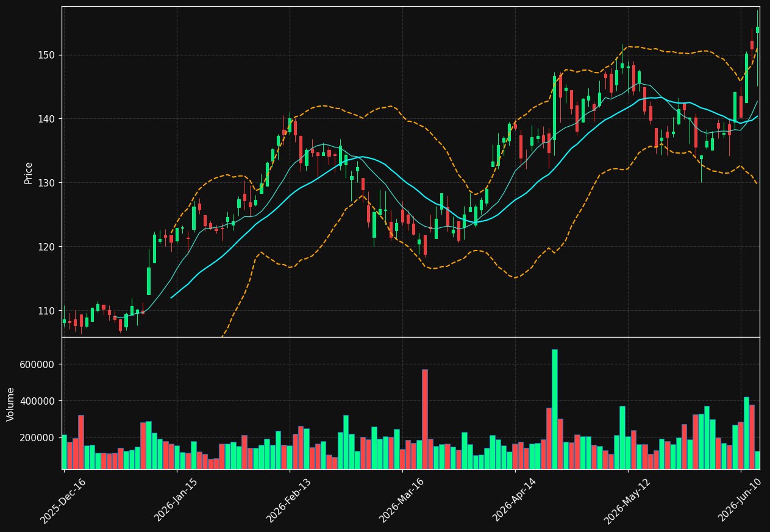The image size is (770, 532).
Task: Click the 2026-Feb-13 date label
Action: [290, 501]
